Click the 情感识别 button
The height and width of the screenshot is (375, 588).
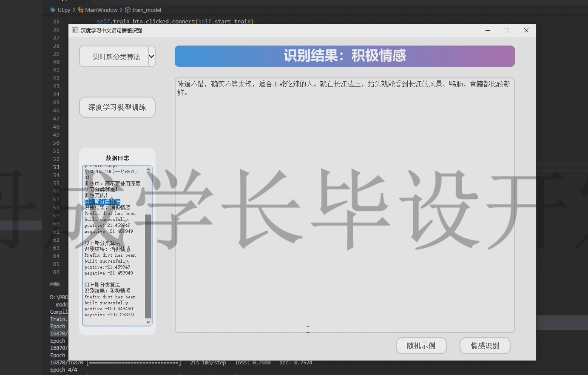click(x=485, y=346)
